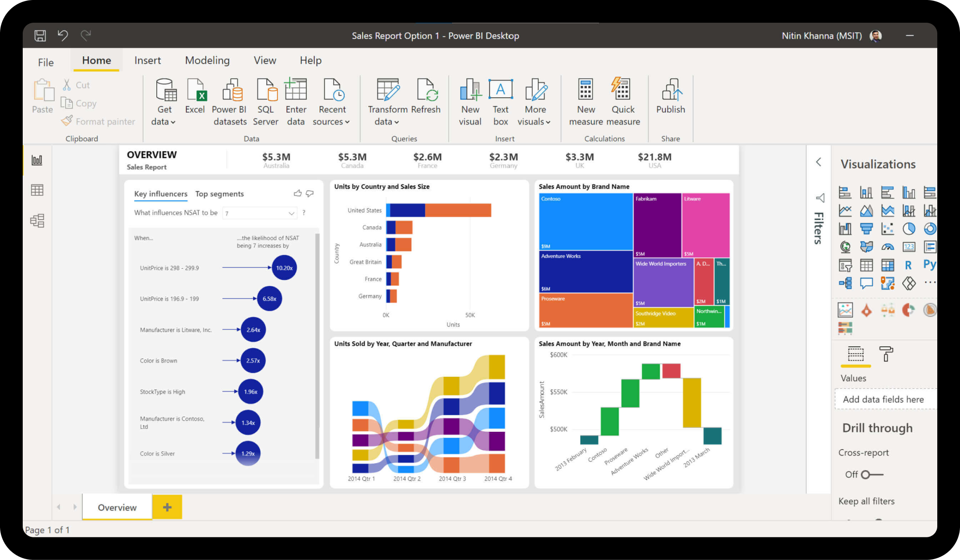The height and width of the screenshot is (560, 960).
Task: Toggle the Cross-report switch on
Action: tap(872, 475)
